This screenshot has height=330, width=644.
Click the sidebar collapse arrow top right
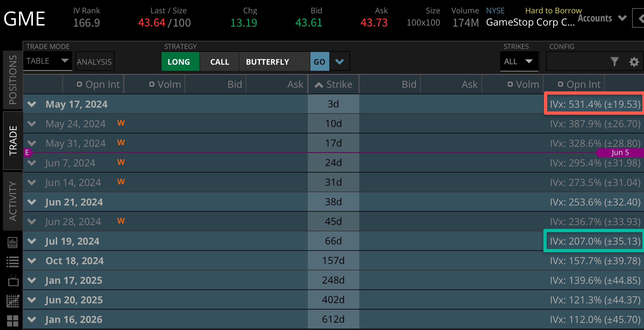click(x=641, y=19)
